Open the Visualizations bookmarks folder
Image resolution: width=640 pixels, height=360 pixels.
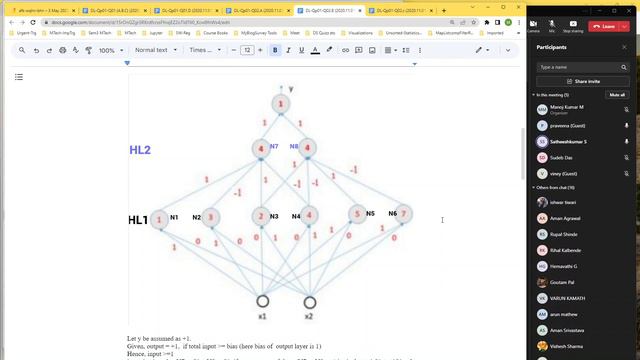357,33
